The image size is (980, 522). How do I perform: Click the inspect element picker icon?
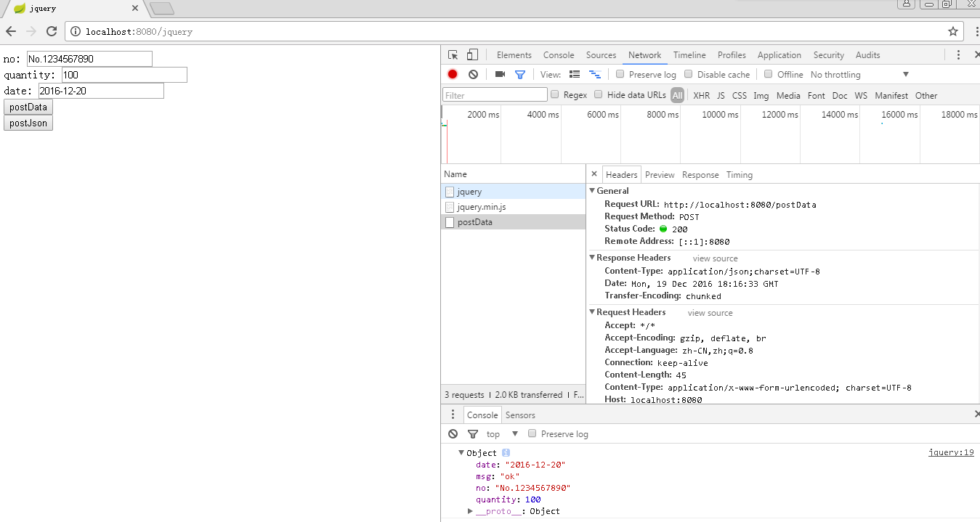coord(453,55)
